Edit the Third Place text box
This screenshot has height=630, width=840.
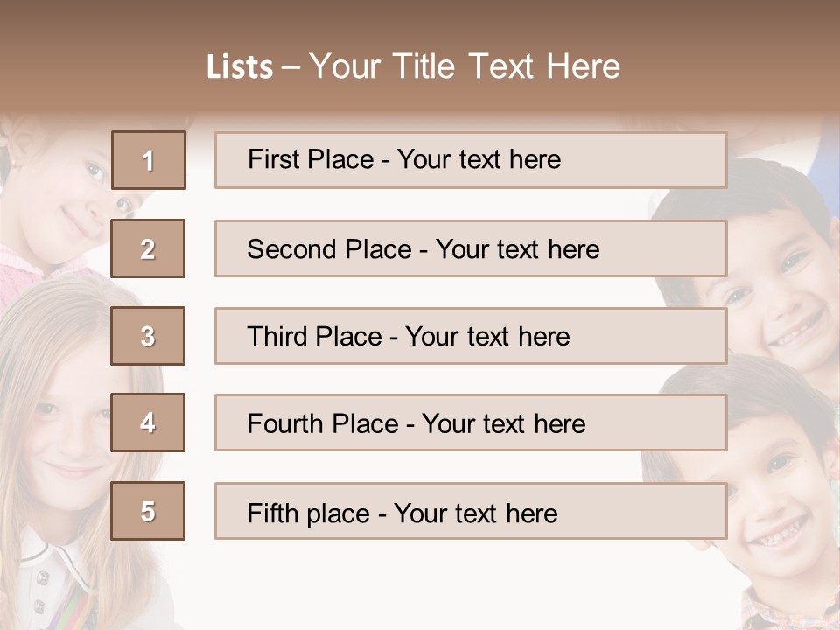coord(471,336)
